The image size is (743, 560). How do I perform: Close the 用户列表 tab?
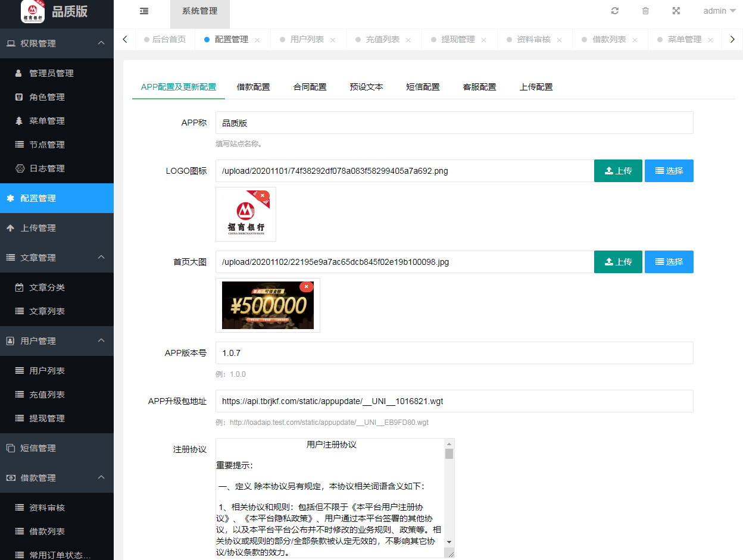coord(333,40)
